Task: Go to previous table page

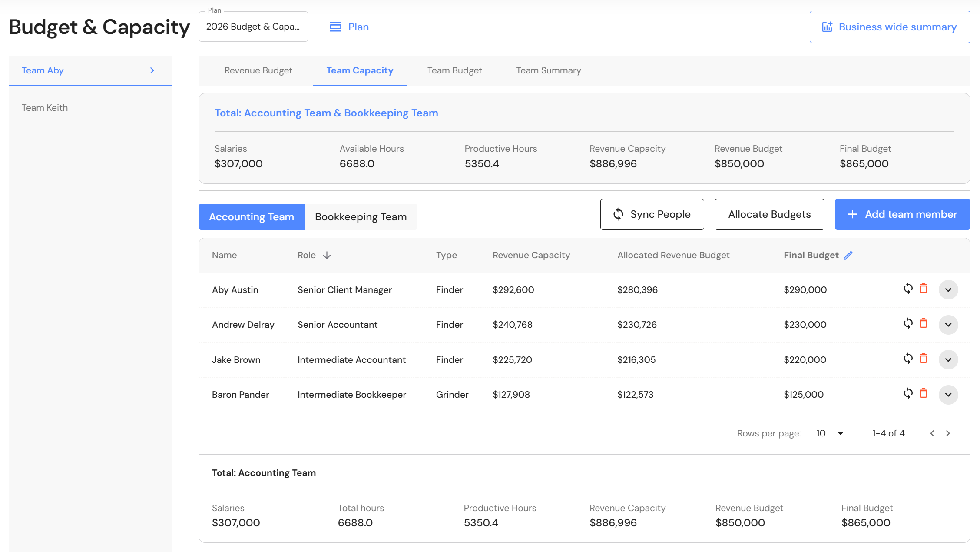Action: coord(932,433)
